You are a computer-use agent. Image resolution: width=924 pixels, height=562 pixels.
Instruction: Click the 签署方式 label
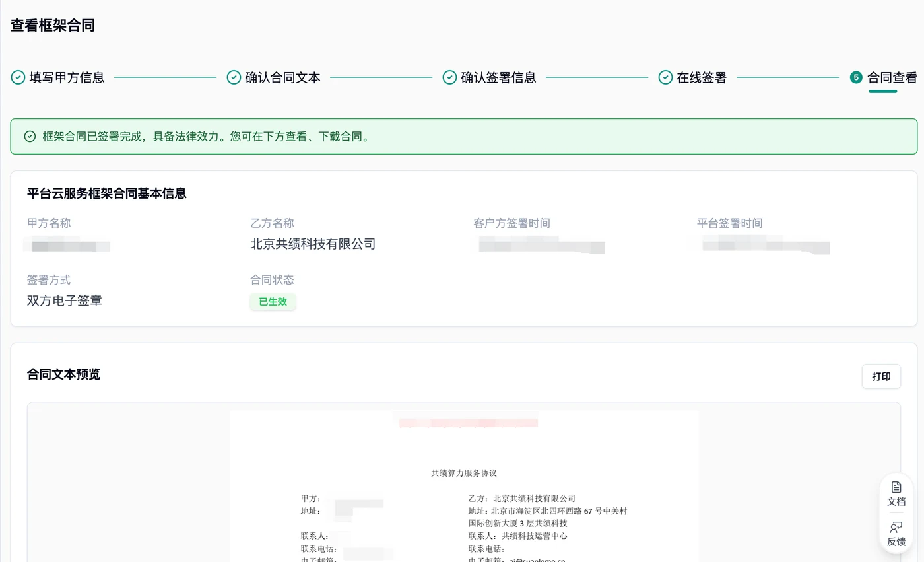[x=49, y=280]
